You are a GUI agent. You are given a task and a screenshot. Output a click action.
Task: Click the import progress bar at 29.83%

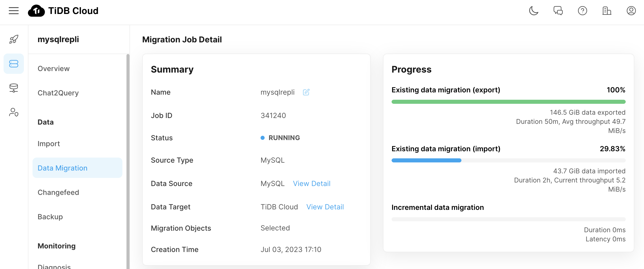click(x=508, y=160)
